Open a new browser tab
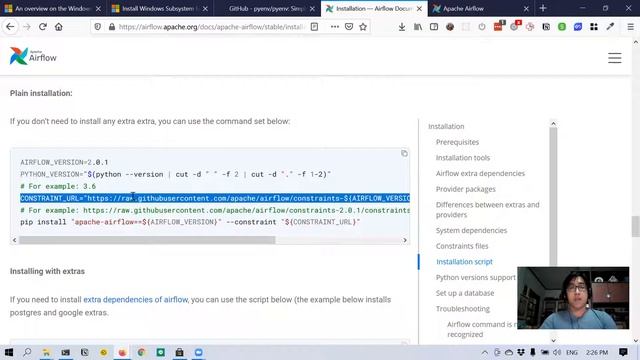The image size is (640, 360). [543, 8]
